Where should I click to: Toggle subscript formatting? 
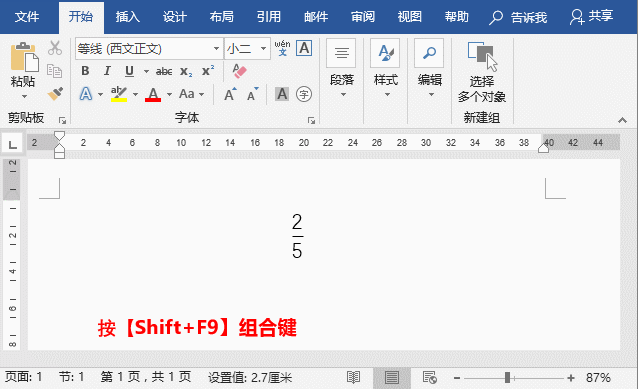tap(186, 72)
